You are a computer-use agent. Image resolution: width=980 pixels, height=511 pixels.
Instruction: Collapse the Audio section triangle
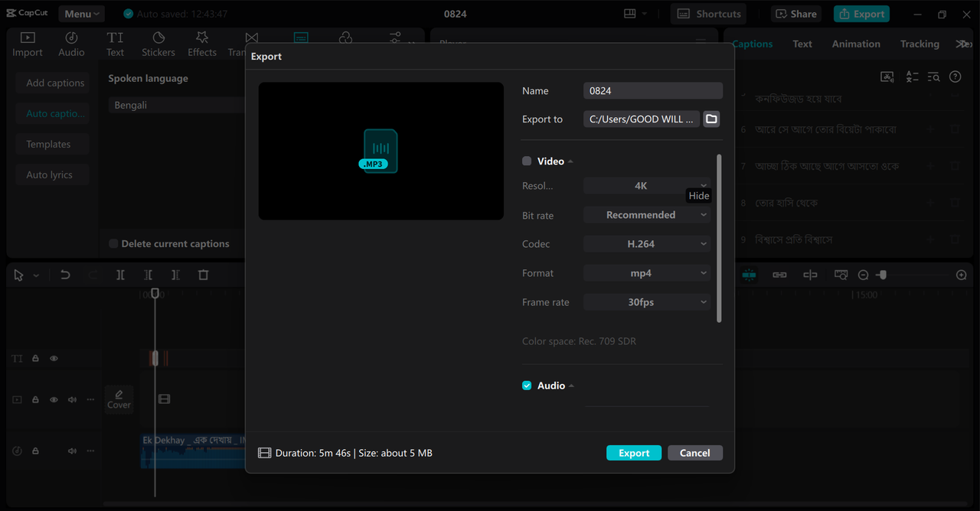[572, 386]
